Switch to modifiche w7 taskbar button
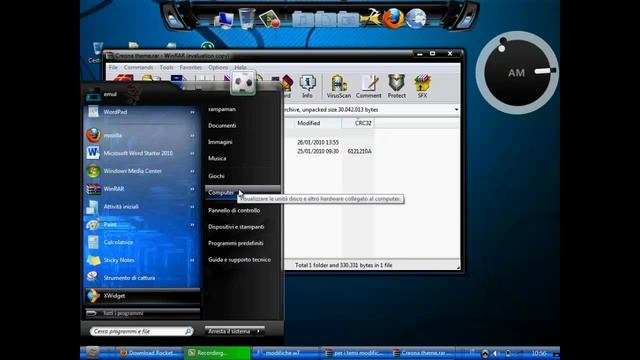 click(x=286, y=353)
